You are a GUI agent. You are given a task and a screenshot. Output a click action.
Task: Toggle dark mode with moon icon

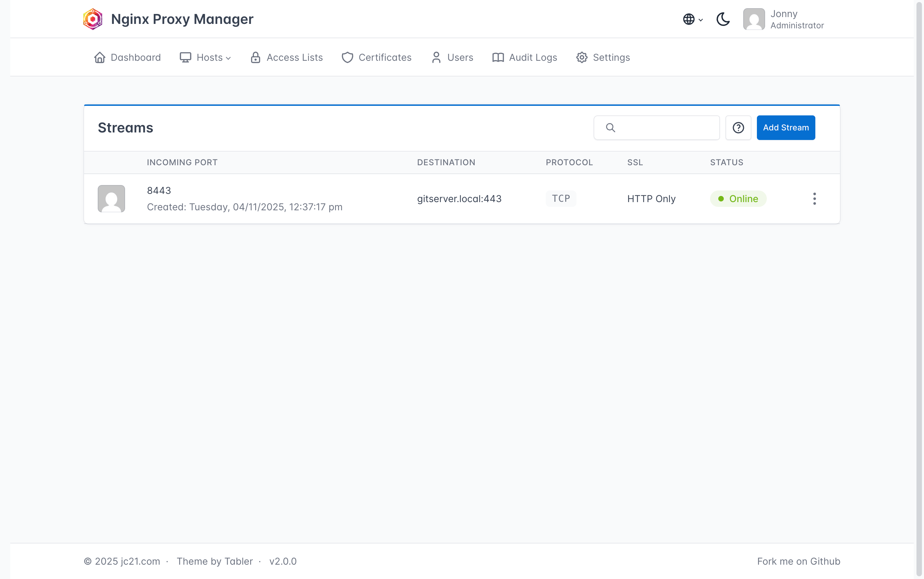723,19
